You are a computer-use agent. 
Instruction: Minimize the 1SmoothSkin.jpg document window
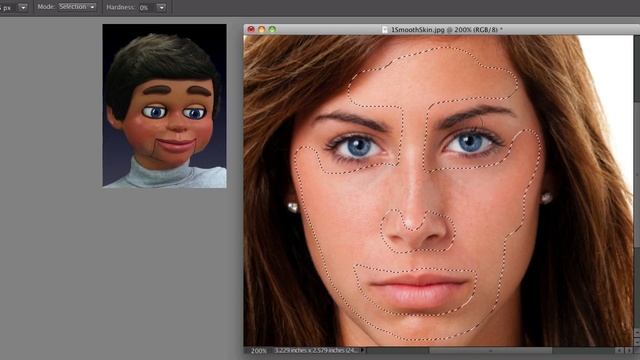(262, 29)
